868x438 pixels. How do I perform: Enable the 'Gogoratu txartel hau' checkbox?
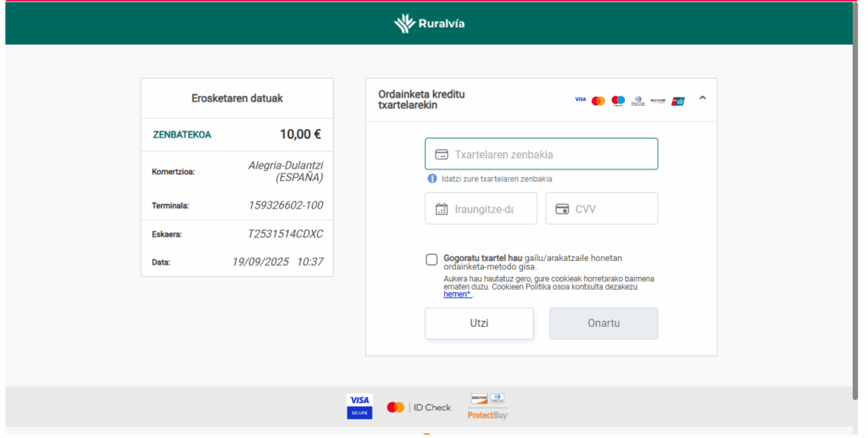(x=432, y=260)
